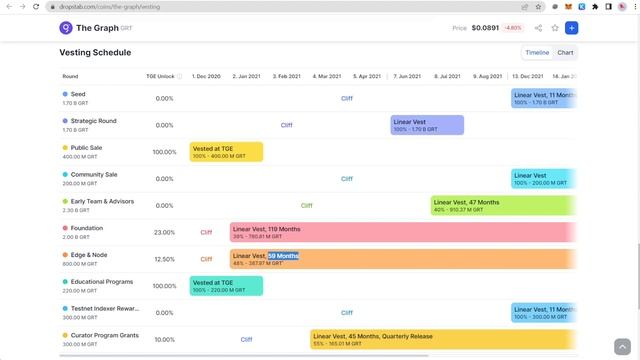
Task: Click the -4.80% price change badge
Action: pyautogui.click(x=513, y=28)
